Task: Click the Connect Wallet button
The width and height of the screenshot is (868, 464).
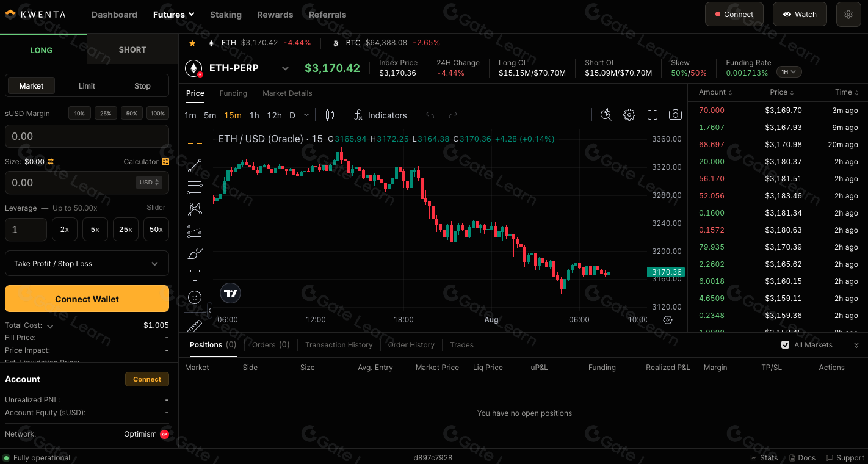Action: pyautogui.click(x=87, y=299)
